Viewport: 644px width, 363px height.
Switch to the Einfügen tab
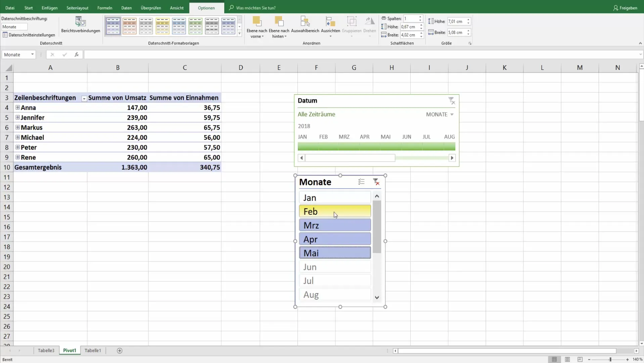49,8
